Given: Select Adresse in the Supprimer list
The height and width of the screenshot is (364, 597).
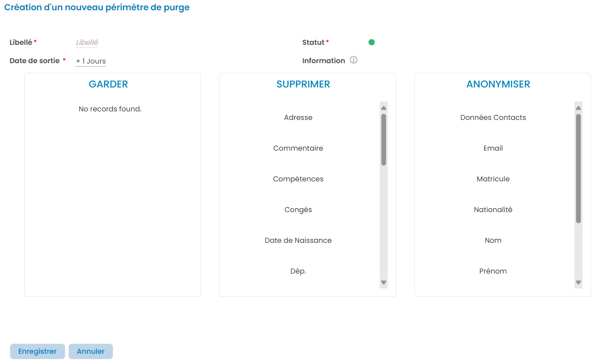Looking at the screenshot, I should tap(298, 117).
